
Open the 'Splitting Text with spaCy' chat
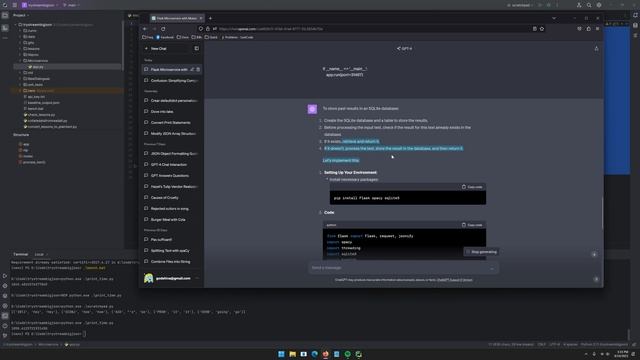pyautogui.click(x=171, y=251)
